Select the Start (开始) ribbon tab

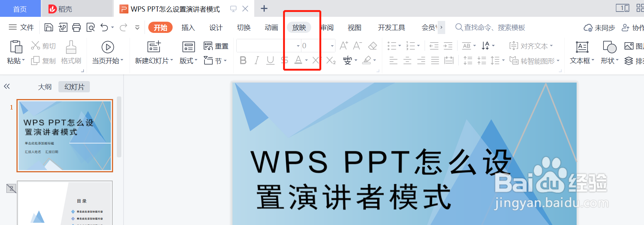click(160, 27)
